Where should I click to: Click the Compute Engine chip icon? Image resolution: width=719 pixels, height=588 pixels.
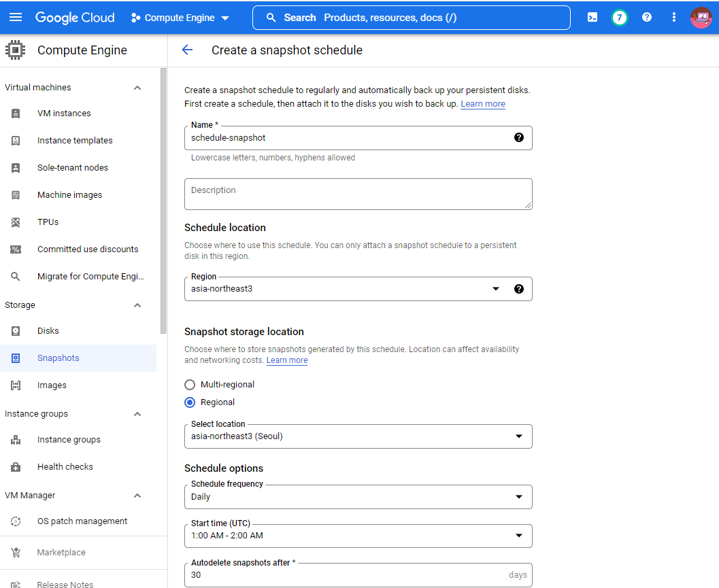tap(15, 50)
